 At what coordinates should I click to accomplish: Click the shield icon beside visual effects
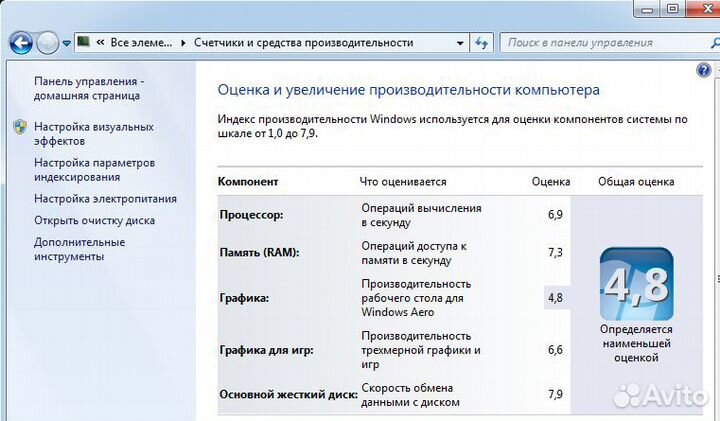point(20,127)
